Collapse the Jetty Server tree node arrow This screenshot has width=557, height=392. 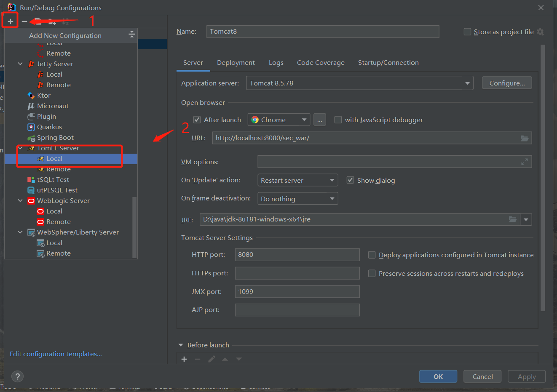(x=20, y=64)
